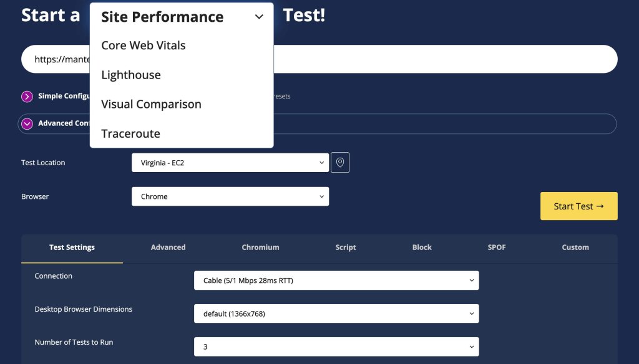Click the Simple Configuration arrow icon
639x364 pixels.
coord(27,97)
